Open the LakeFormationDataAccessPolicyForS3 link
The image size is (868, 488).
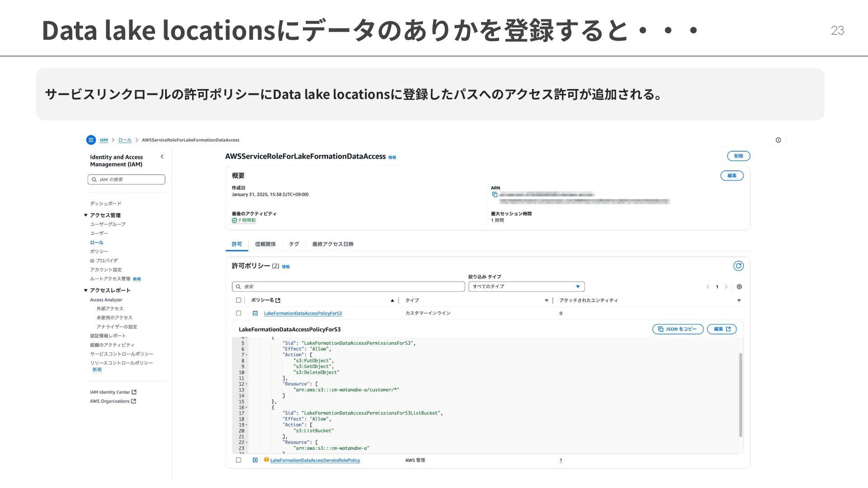[x=303, y=313]
